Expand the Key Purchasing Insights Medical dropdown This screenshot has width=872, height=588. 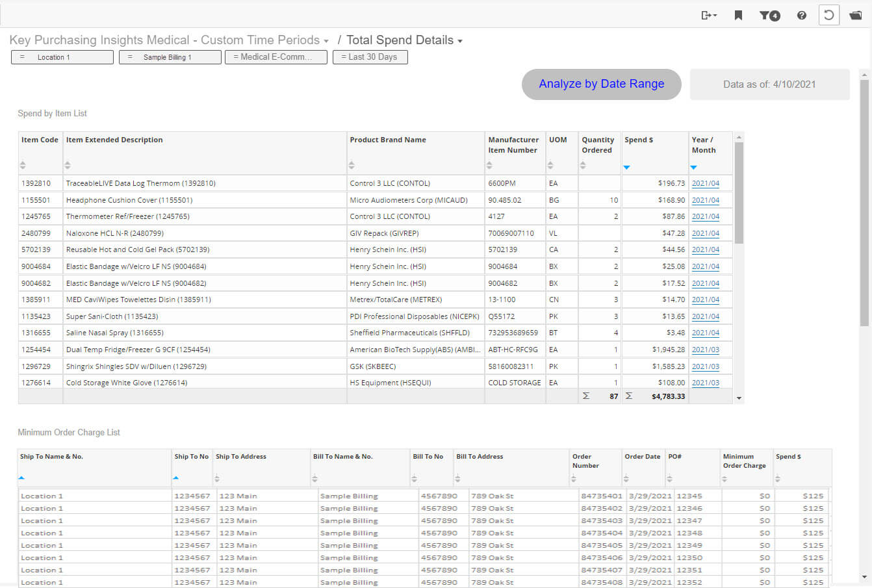point(166,40)
